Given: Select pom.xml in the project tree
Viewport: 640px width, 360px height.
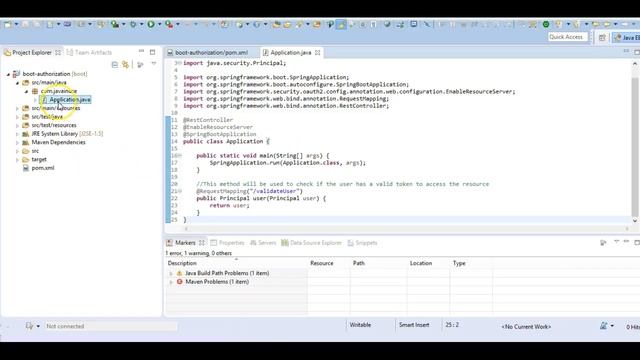Looking at the screenshot, I should point(42,168).
